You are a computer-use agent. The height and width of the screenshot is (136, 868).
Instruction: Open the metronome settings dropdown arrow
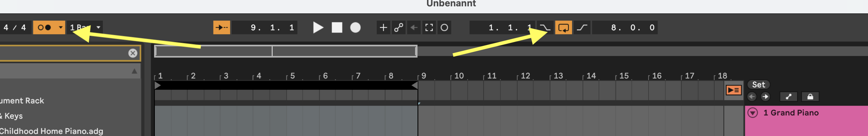point(61,27)
